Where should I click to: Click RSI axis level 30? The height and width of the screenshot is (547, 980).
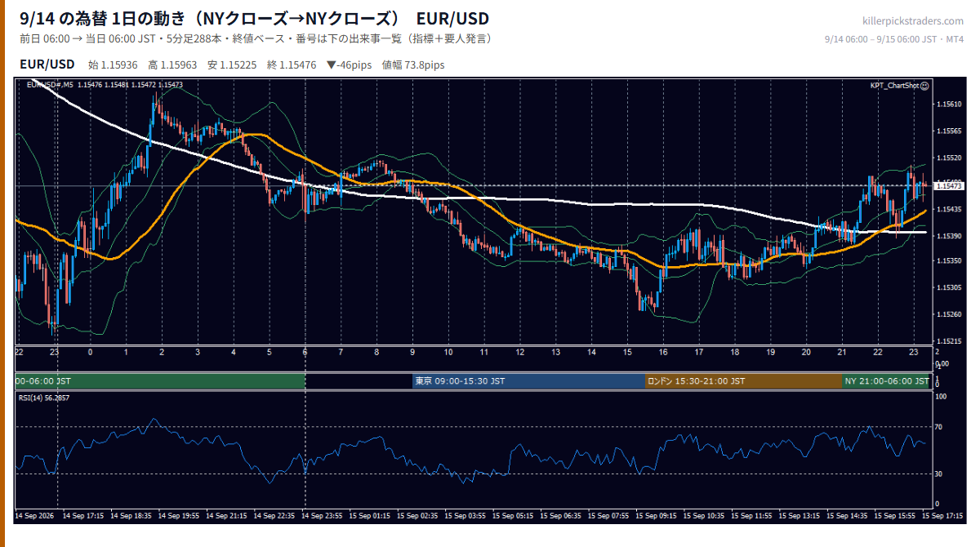[939, 474]
